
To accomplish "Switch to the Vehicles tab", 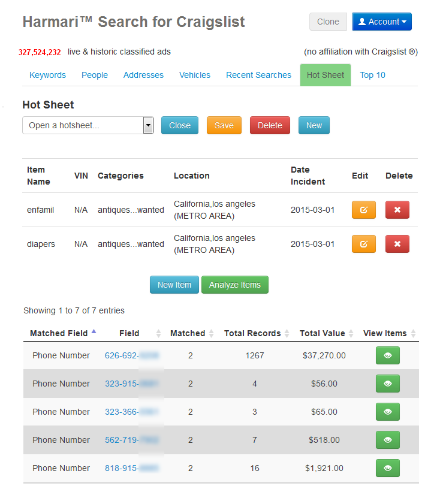I will click(x=195, y=76).
